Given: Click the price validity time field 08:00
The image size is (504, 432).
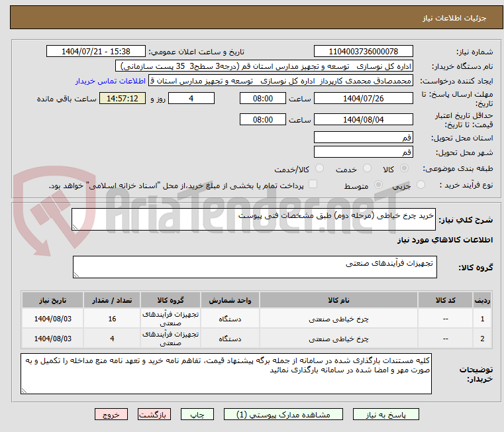Looking at the screenshot, I should coord(263,120).
